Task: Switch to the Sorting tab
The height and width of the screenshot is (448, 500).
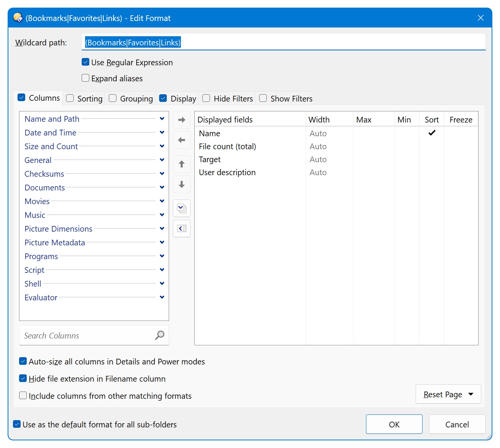Action: click(x=84, y=98)
